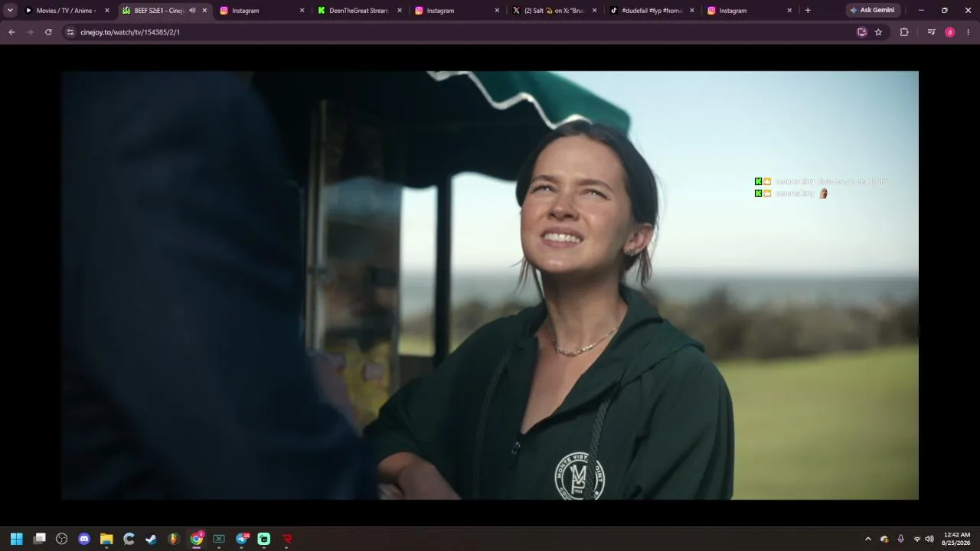Switch to the Movies / TV / Anime tab
Screen dimensions: 980x551
click(67, 11)
